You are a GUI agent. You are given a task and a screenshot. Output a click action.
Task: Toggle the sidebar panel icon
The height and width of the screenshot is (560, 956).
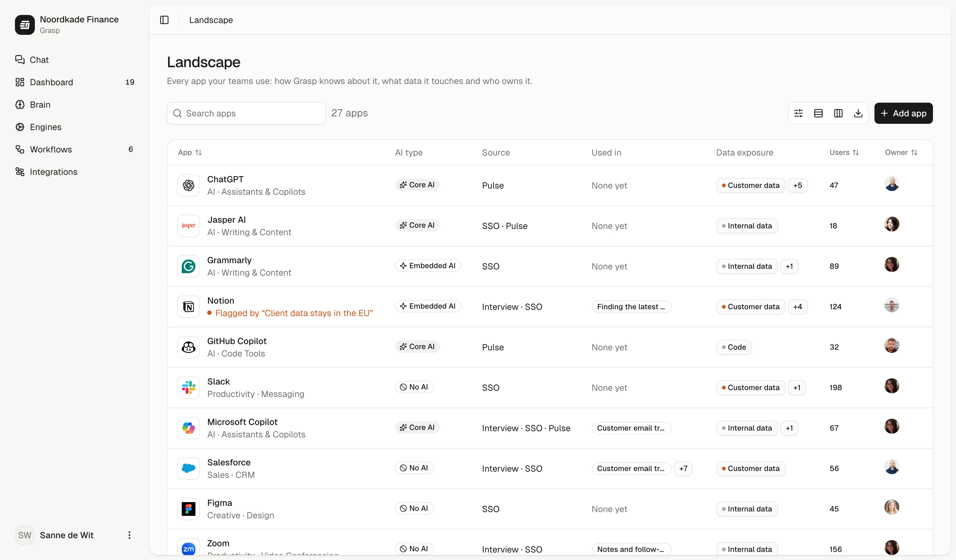(x=164, y=20)
